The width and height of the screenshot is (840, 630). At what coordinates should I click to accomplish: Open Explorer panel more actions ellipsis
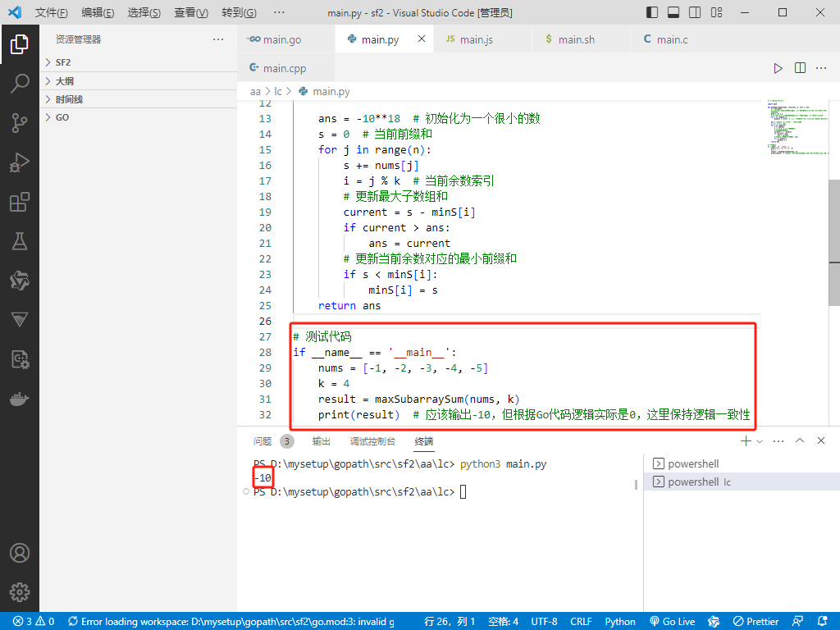[218, 39]
